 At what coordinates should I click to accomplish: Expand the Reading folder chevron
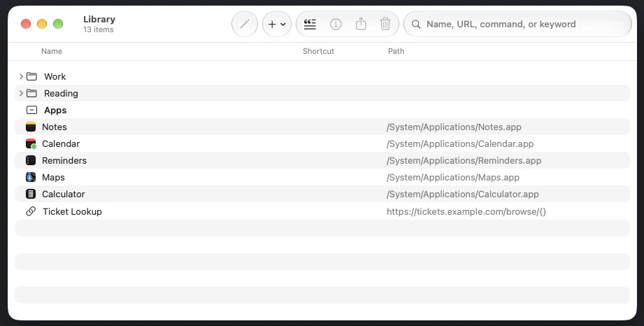coord(21,93)
